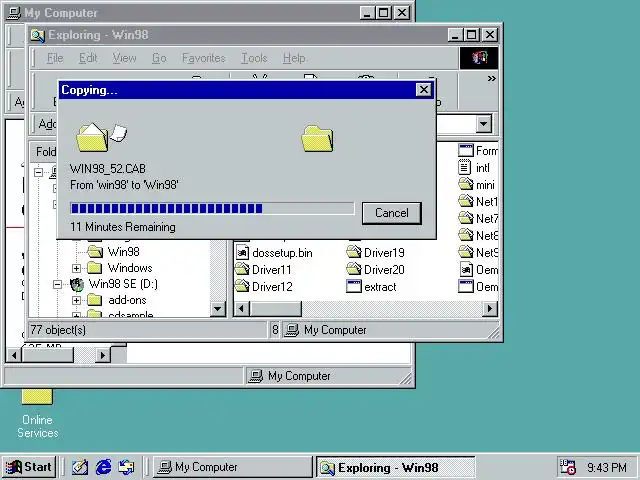Open the Go menu
The width and height of the screenshot is (640, 480).
159,58
